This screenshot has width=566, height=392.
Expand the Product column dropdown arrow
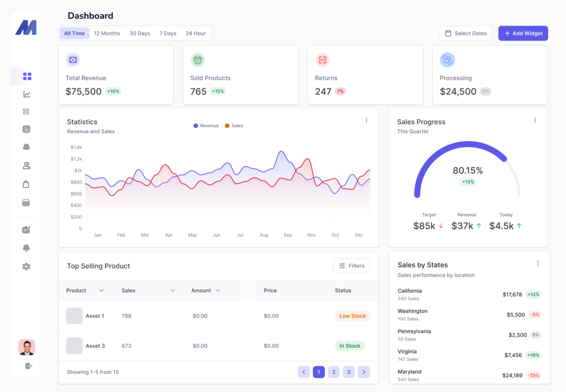coord(101,291)
